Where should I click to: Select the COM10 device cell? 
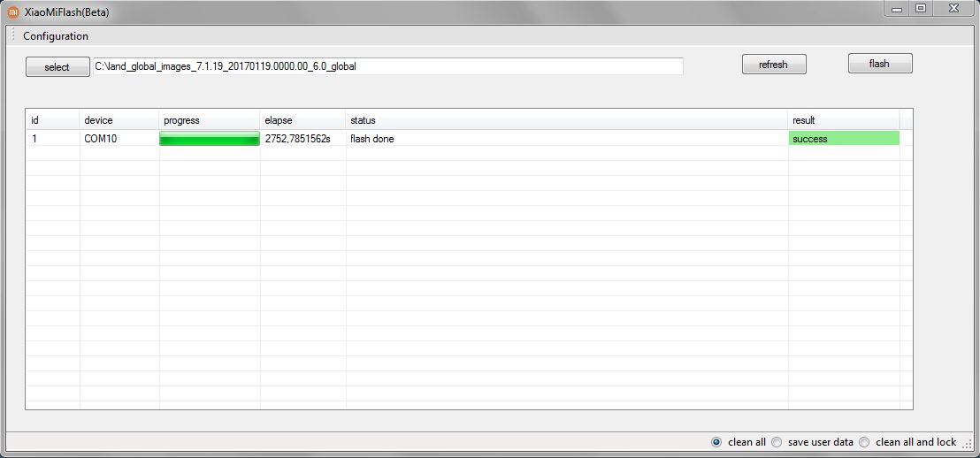click(119, 139)
